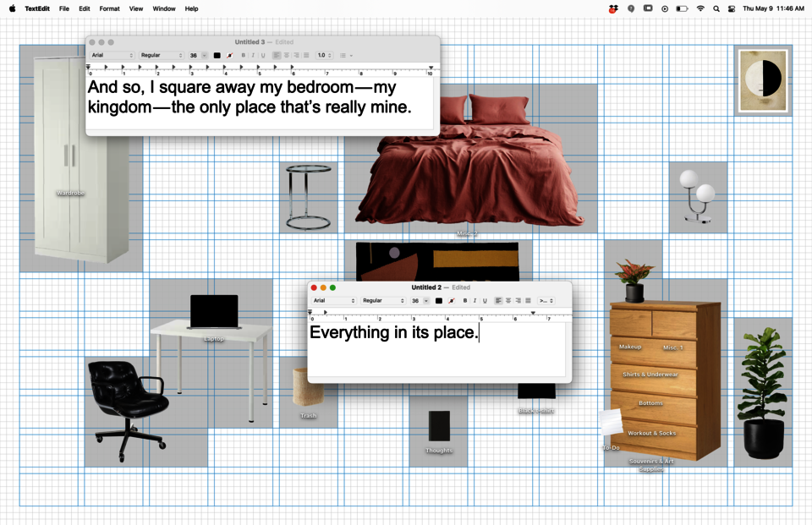Click the Bottoms drawer label

coord(651,402)
